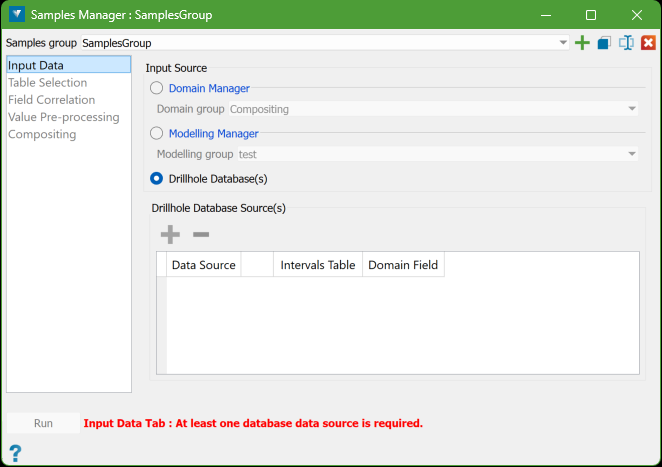Delete the samples group
The height and width of the screenshot is (467, 662).
648,43
